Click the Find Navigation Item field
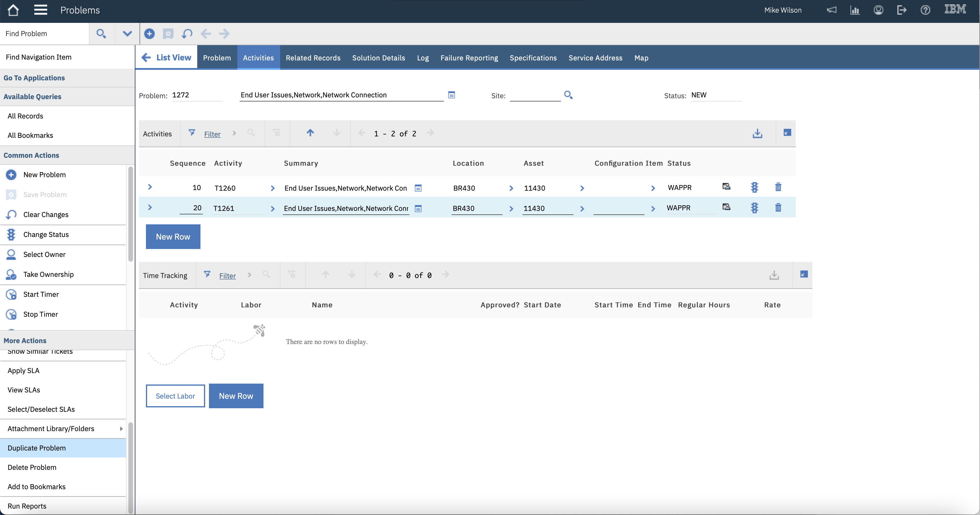Image resolution: width=980 pixels, height=515 pixels. (67, 57)
